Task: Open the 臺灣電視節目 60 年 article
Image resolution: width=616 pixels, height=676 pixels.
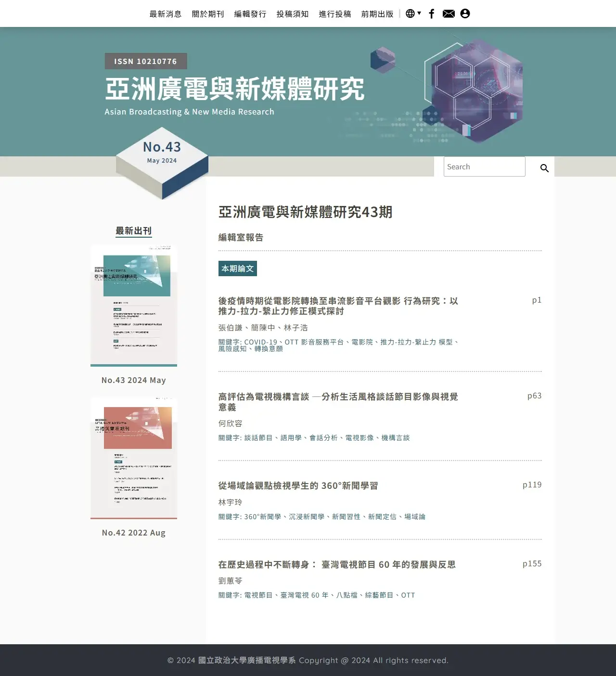Action: tap(337, 564)
